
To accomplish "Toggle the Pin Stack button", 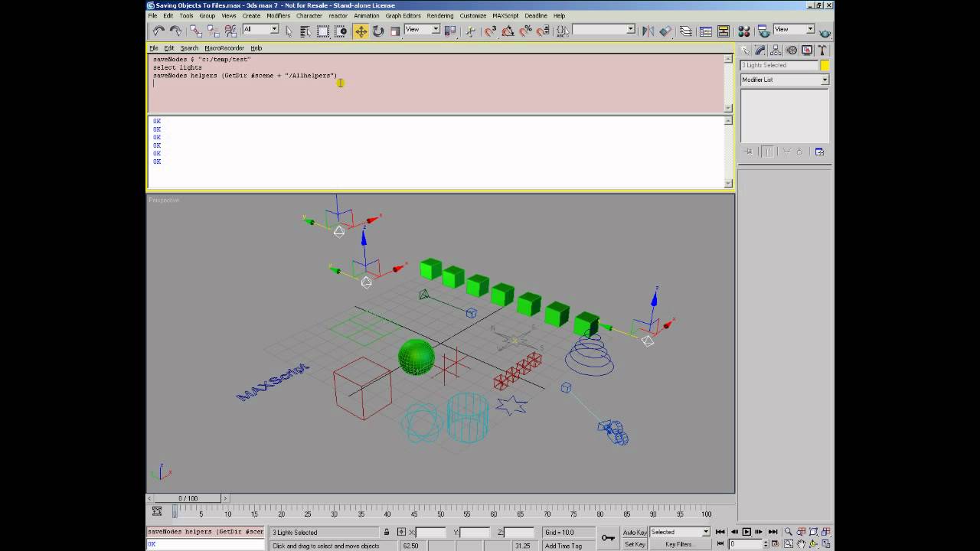I will [749, 152].
